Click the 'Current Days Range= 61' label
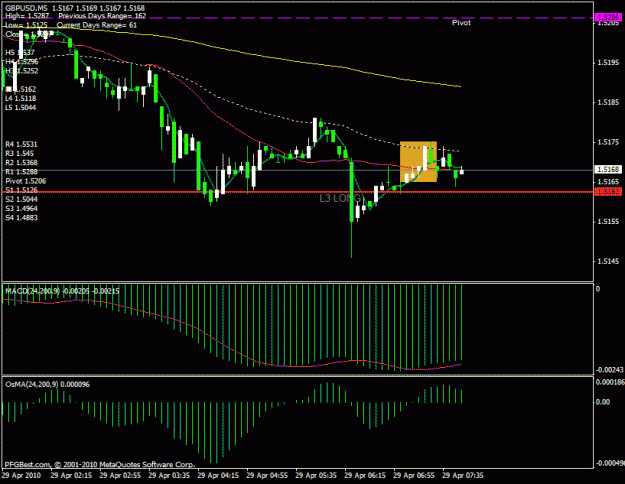Image resolution: width=625 pixels, height=484 pixels. coord(96,25)
